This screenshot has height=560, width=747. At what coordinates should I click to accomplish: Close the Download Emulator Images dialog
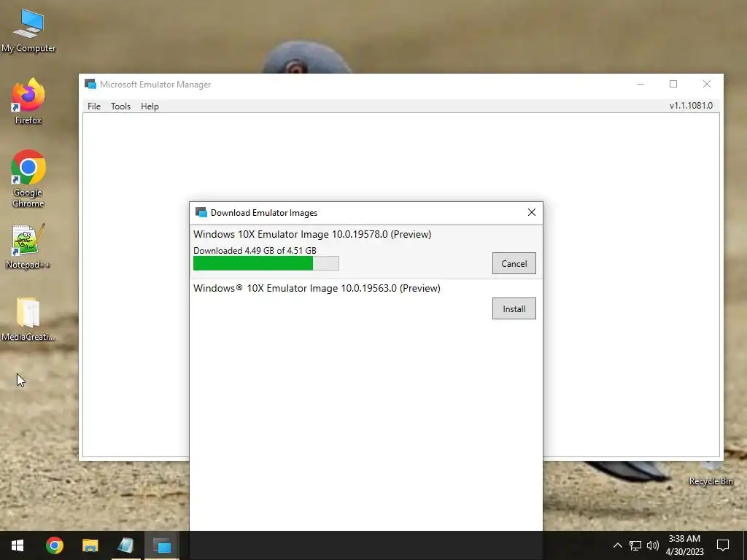532,212
